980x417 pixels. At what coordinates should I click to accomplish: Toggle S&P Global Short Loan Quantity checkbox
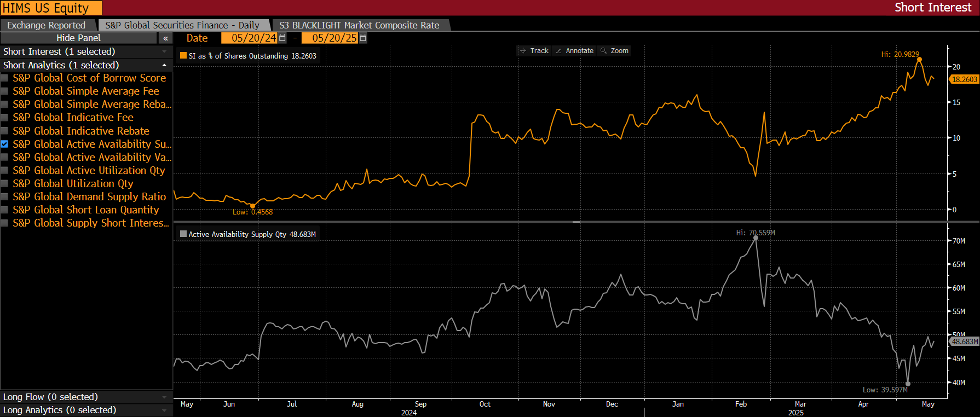pyautogui.click(x=4, y=210)
